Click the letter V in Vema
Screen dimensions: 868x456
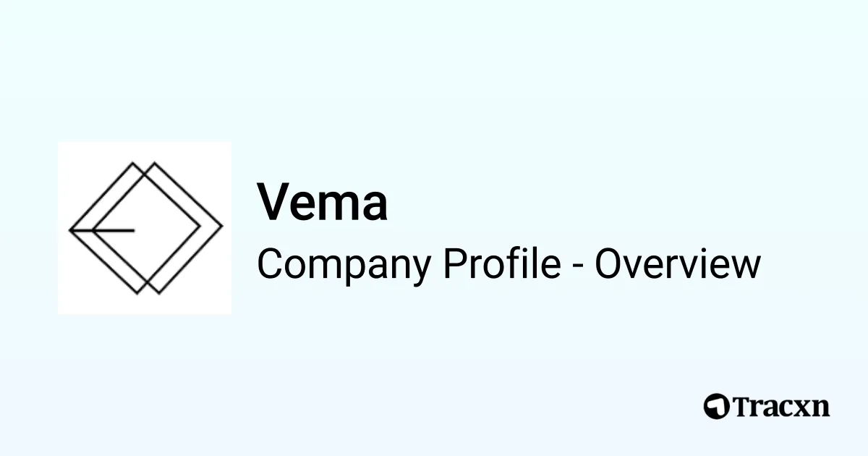272,203
